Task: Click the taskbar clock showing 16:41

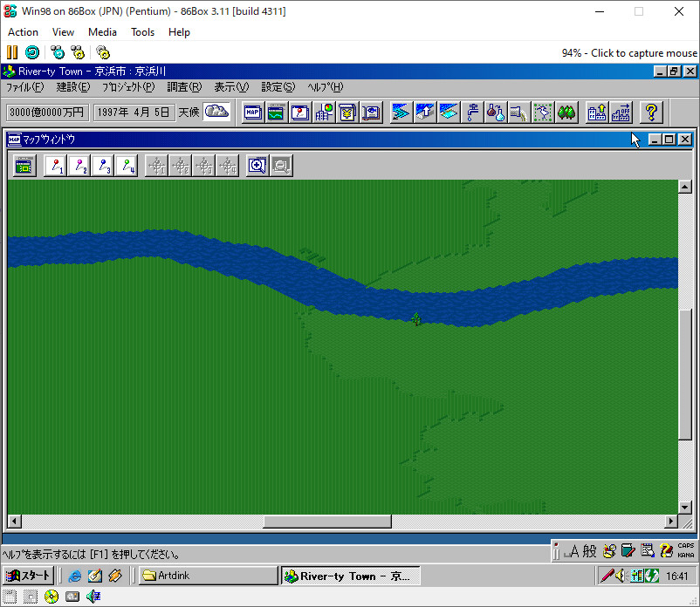Action: (x=677, y=576)
